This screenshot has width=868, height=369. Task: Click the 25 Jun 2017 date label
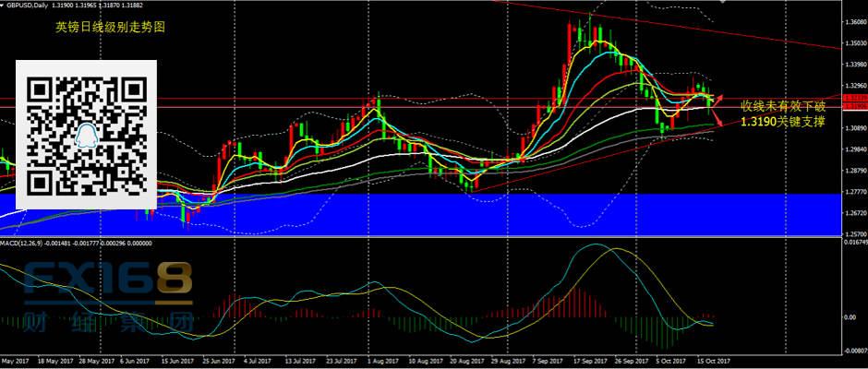219,361
